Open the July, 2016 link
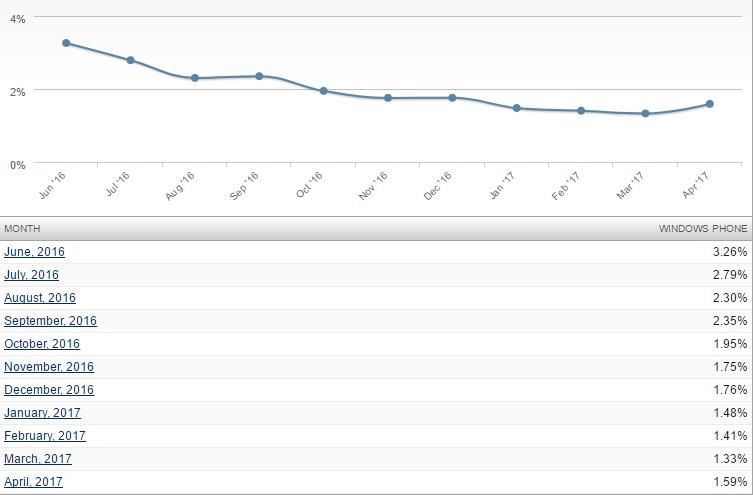Screen dimensions: 753x495 pyautogui.click(x=31, y=275)
